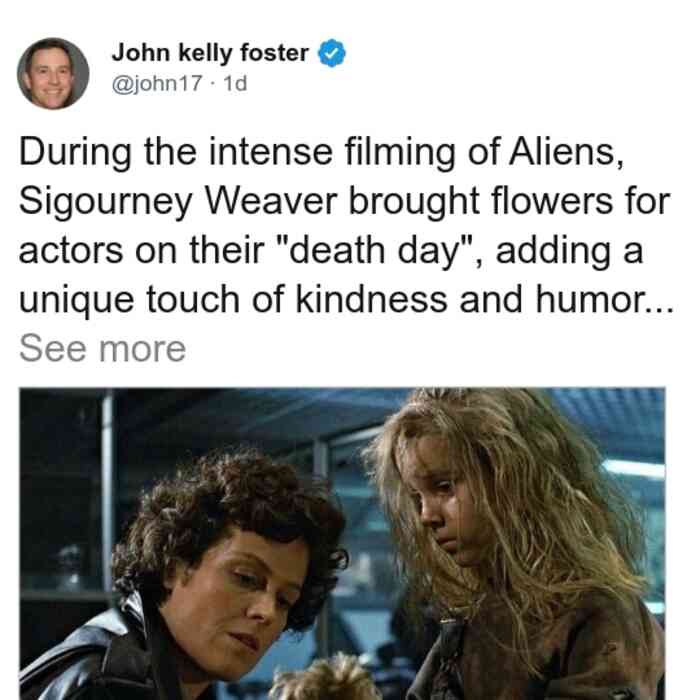Click the phrase unique touch of
The width and height of the screenshot is (700, 700).
(x=152, y=300)
